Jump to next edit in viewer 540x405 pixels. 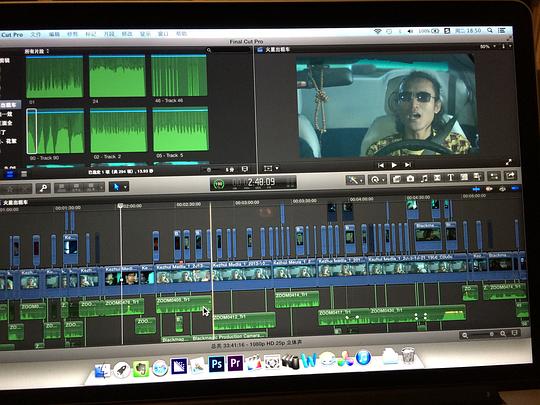pos(408,165)
